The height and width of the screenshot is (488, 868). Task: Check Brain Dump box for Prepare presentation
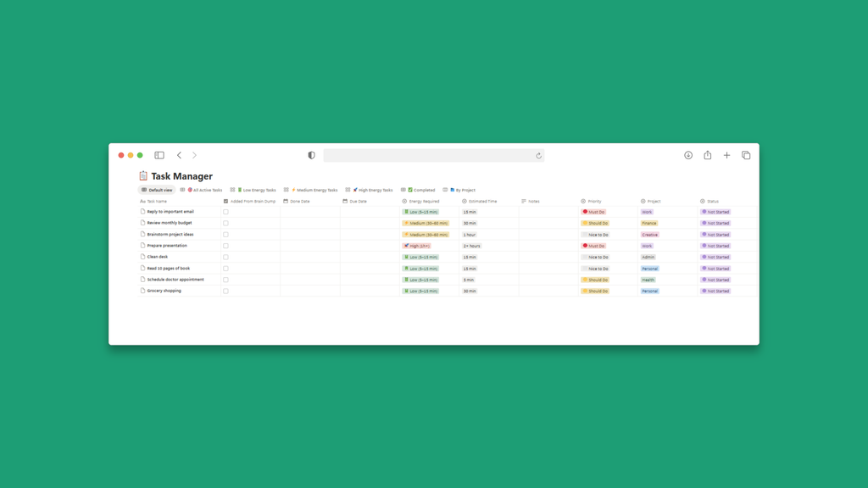pos(225,246)
